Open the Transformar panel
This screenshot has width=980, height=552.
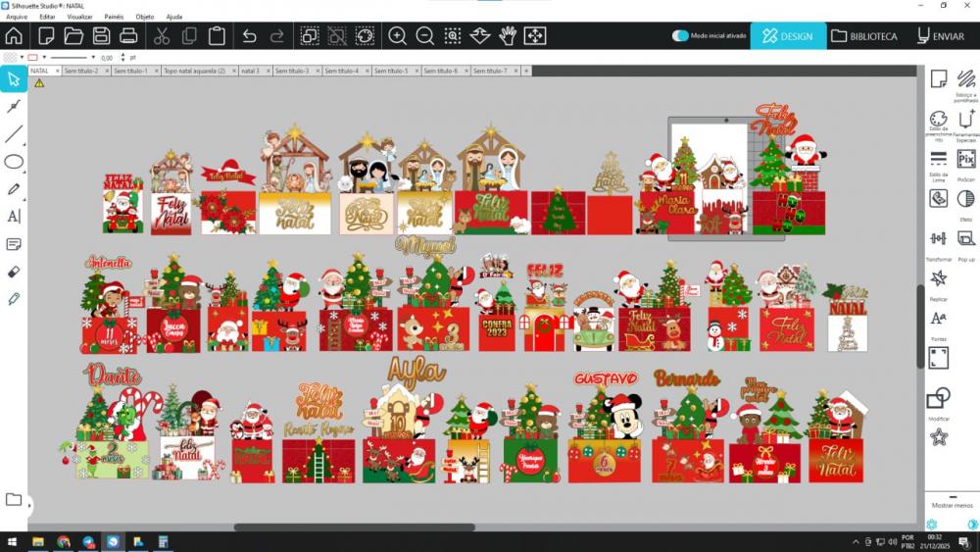click(938, 240)
